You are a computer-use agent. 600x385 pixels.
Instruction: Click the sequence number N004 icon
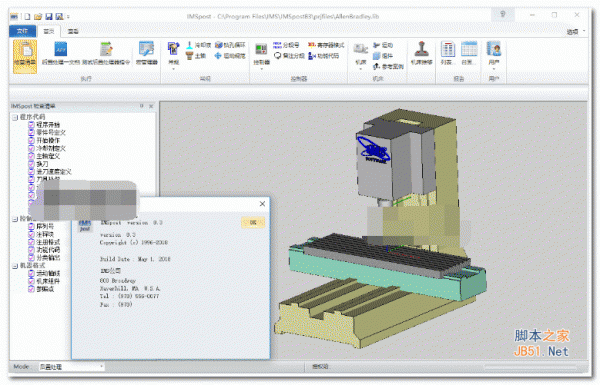277,45
